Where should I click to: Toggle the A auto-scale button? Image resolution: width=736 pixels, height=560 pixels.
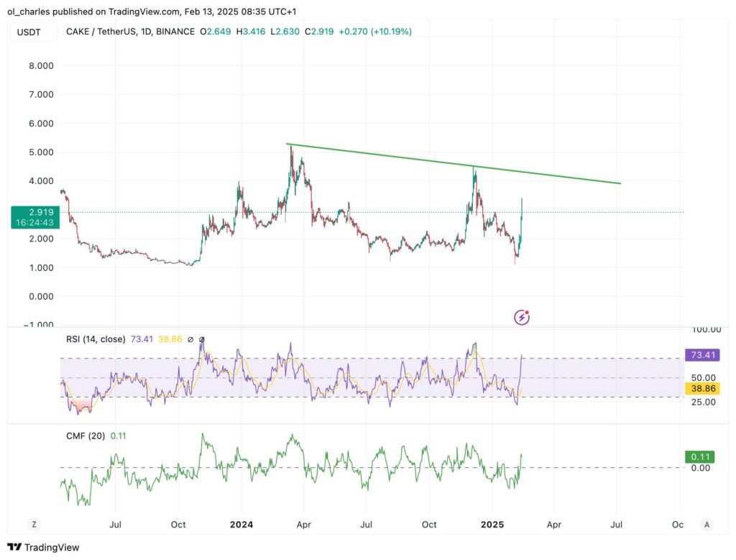coord(707,524)
